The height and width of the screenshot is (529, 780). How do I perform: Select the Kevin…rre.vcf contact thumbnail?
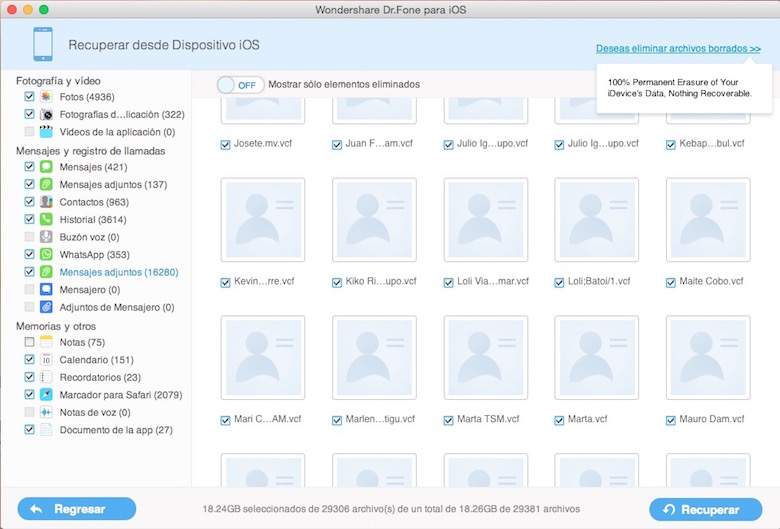click(x=263, y=219)
